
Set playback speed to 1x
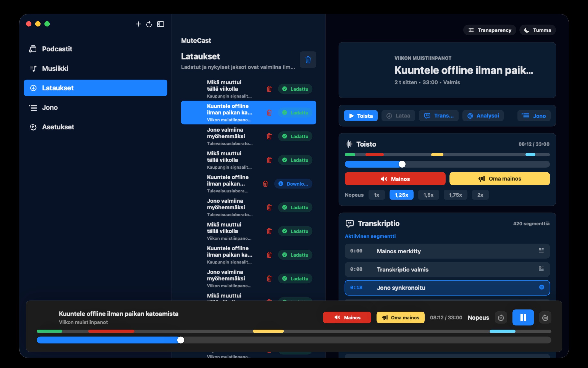pos(377,195)
